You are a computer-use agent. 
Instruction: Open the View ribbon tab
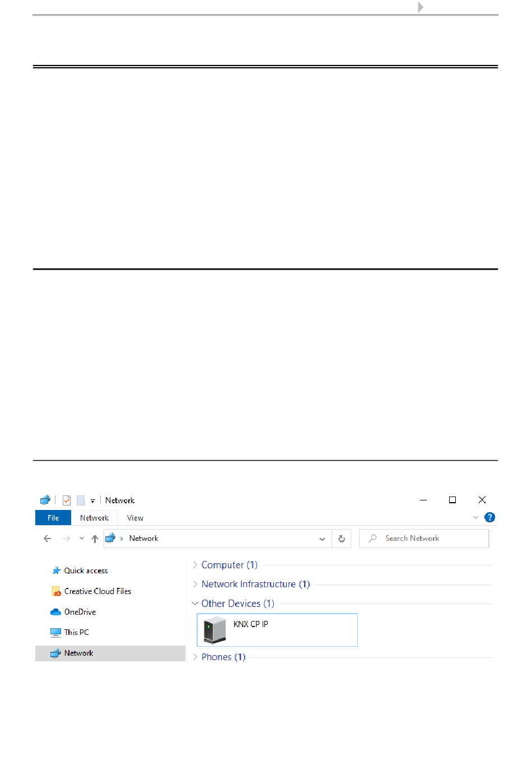tap(135, 518)
